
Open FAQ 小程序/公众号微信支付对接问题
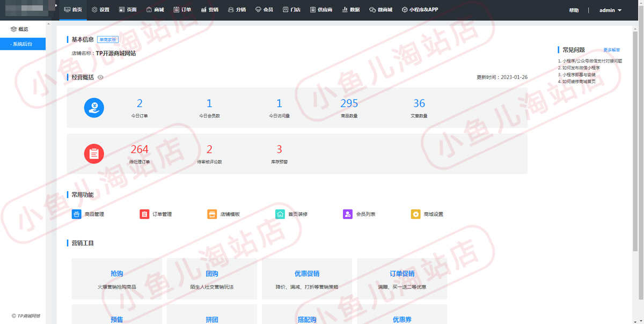[590, 61]
